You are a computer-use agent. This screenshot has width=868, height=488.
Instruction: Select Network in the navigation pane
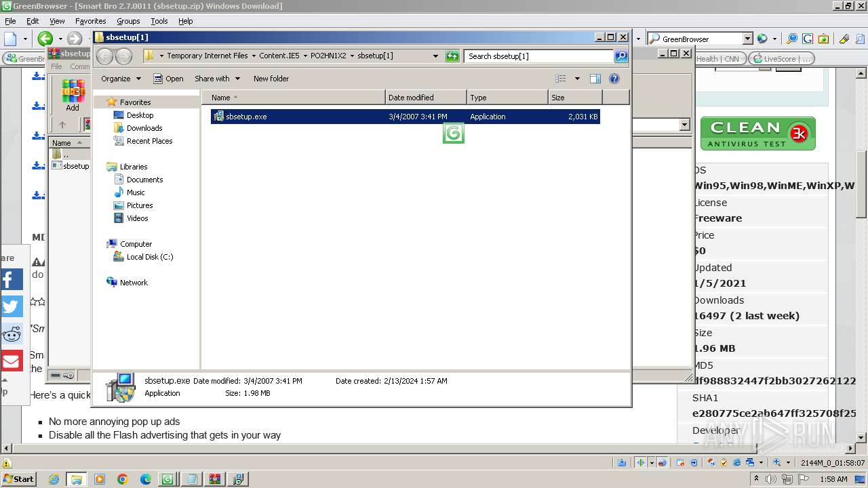coord(134,283)
